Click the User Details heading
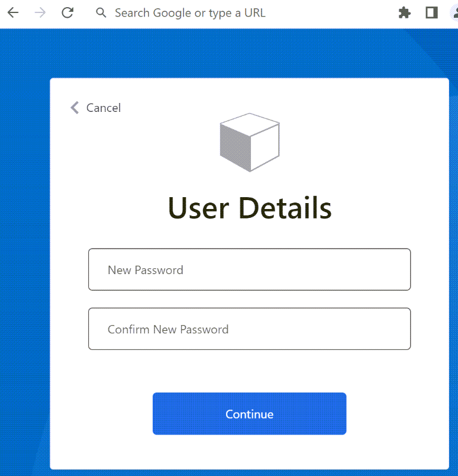Viewport: 458px width, 476px height. point(249,207)
